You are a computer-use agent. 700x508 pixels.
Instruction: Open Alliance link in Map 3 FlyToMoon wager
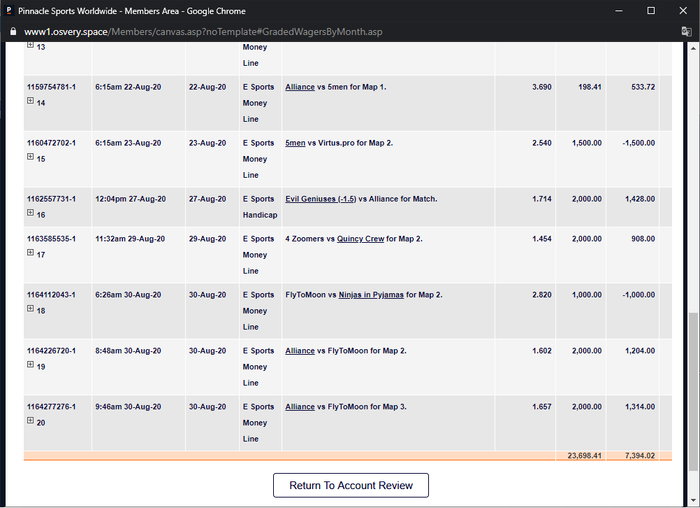(x=300, y=407)
